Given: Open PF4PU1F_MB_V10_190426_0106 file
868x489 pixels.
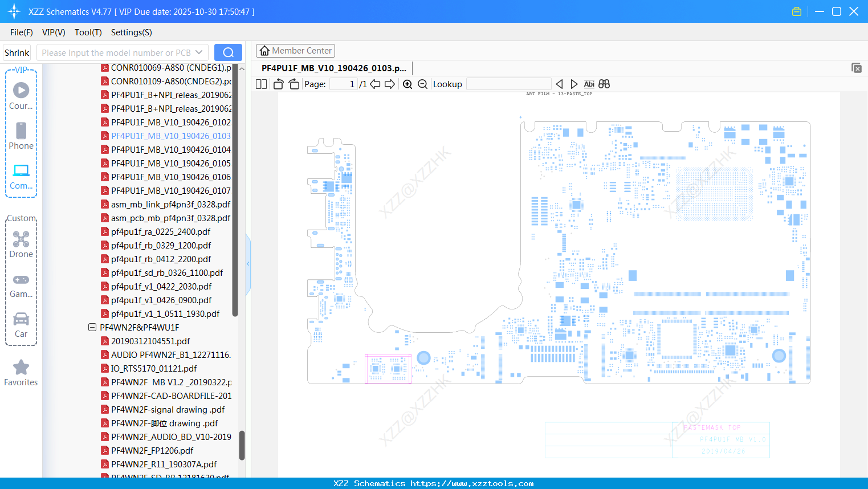Looking at the screenshot, I should 171,177.
